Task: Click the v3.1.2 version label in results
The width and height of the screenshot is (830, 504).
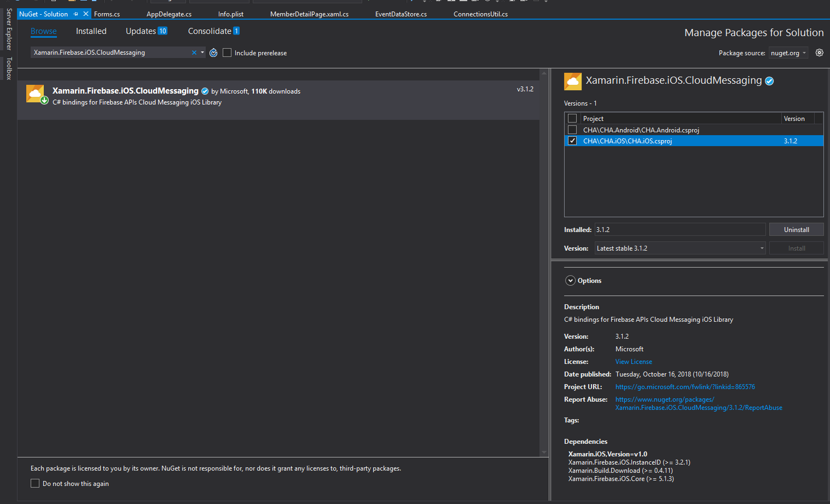Action: [525, 89]
